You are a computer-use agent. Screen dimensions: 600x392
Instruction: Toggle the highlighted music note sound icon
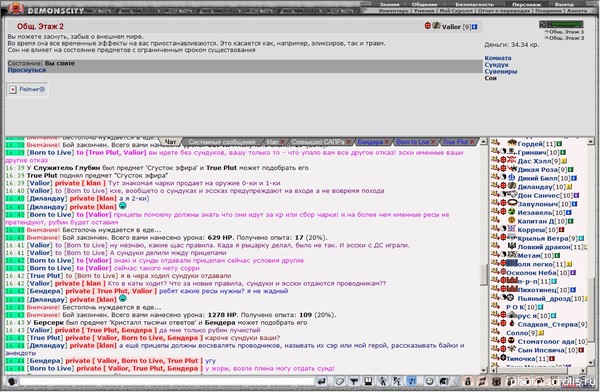pyautogui.click(x=411, y=381)
